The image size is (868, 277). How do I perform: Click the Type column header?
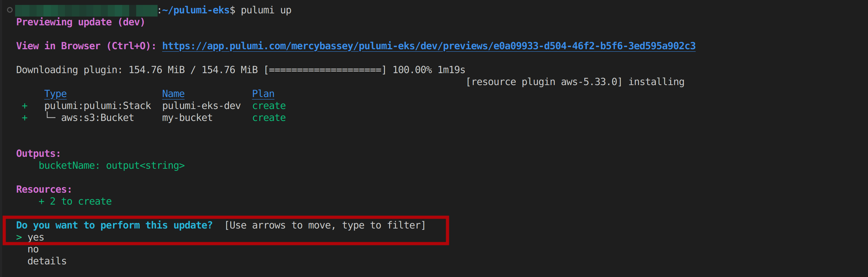55,94
